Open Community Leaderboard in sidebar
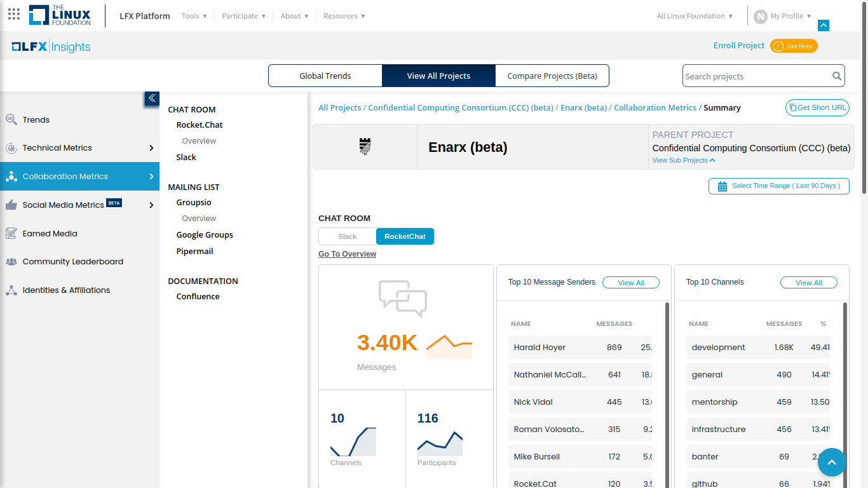The height and width of the screenshot is (488, 868). pyautogui.click(x=73, y=261)
